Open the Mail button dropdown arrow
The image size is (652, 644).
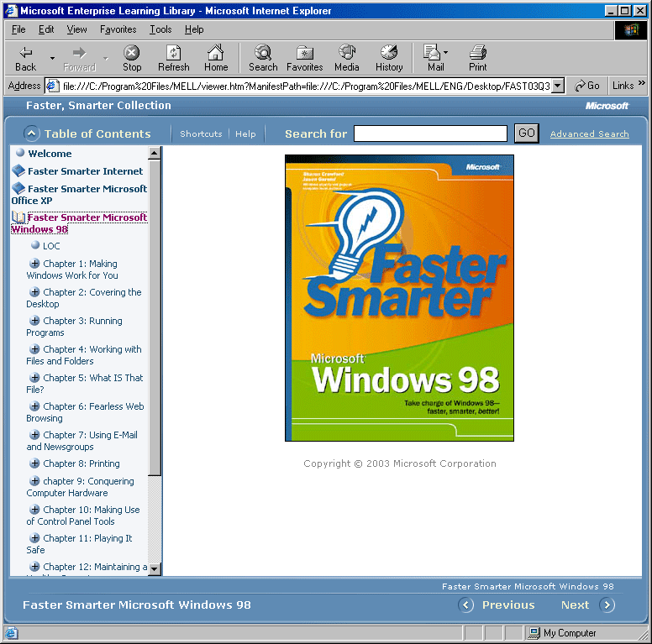(446, 52)
